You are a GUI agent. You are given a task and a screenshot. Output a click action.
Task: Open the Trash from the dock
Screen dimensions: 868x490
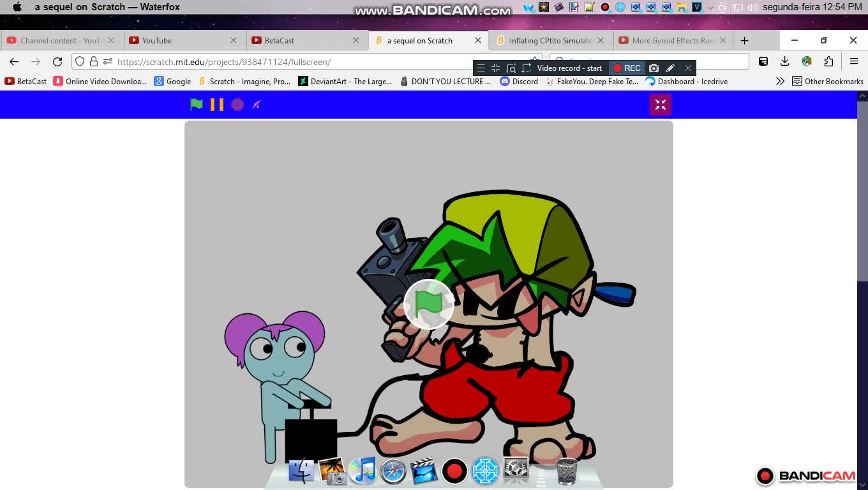(x=567, y=471)
